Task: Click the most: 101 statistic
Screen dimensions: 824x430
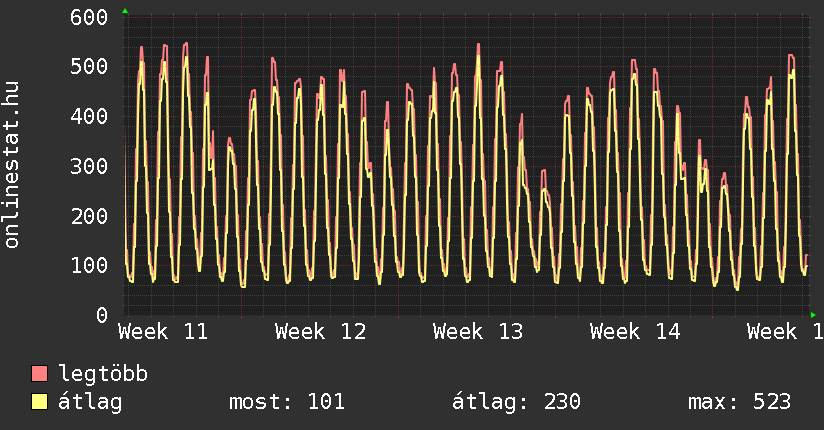Action: pyautogui.click(x=287, y=402)
